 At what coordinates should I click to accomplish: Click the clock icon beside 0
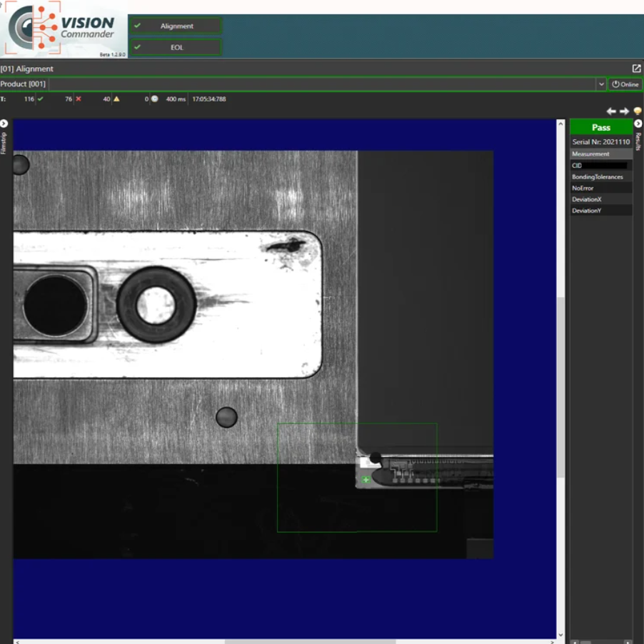tap(155, 99)
